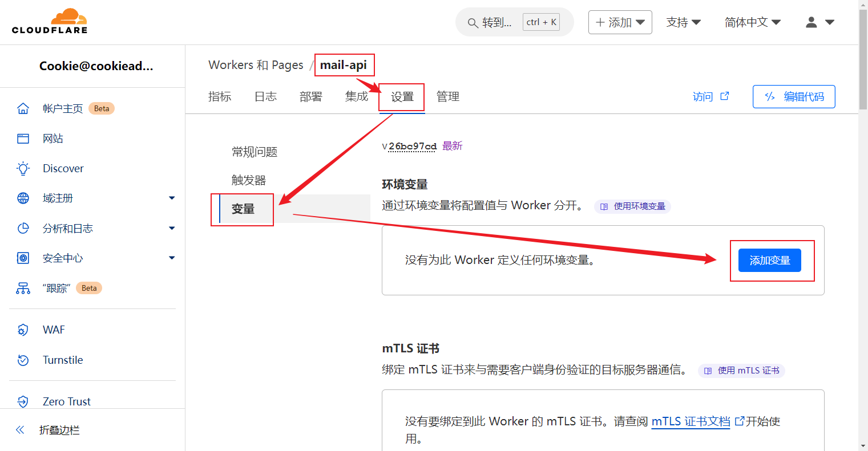Expand the 分析和日志 submenu arrow

[172, 228]
